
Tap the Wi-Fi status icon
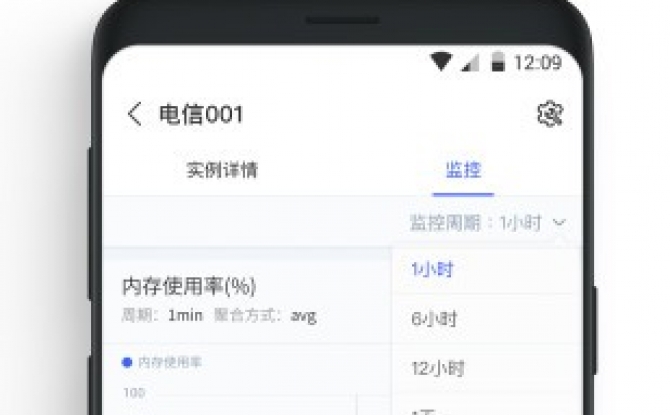point(441,62)
